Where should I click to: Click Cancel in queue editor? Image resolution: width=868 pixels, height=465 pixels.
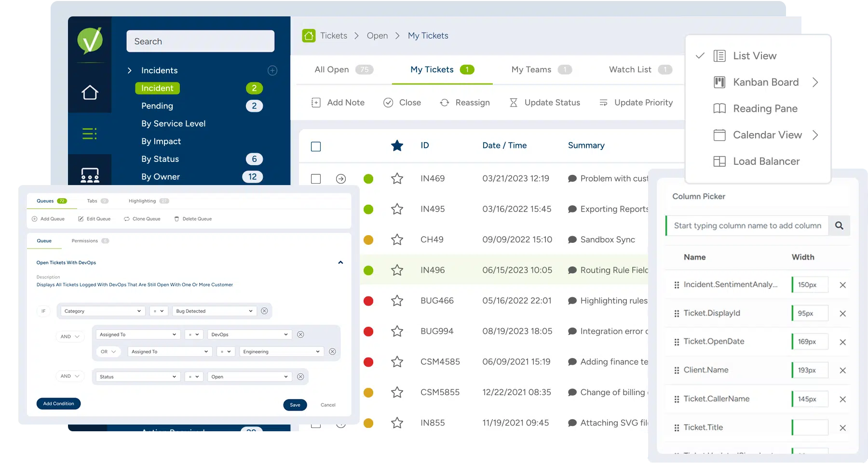(x=328, y=405)
